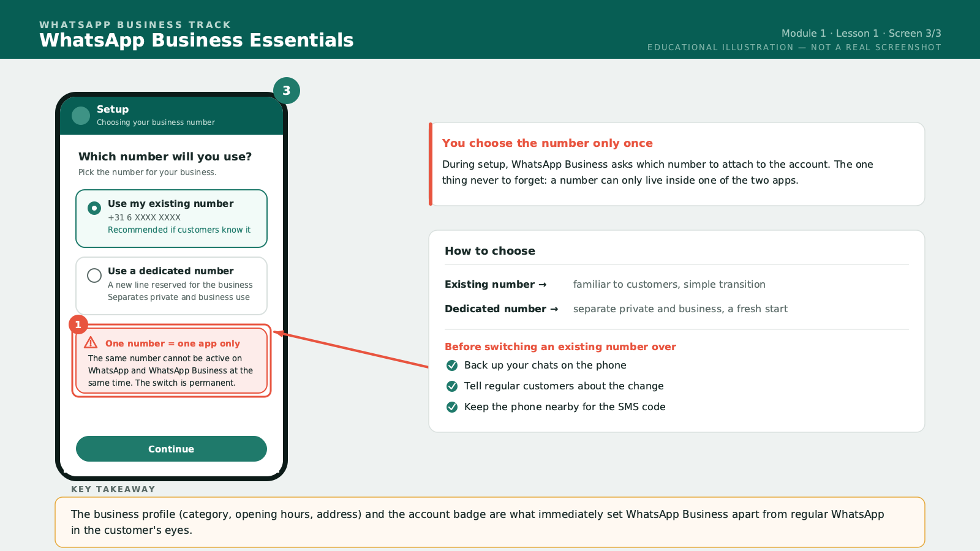Click the 'Which number will you use?' heading

(x=165, y=157)
